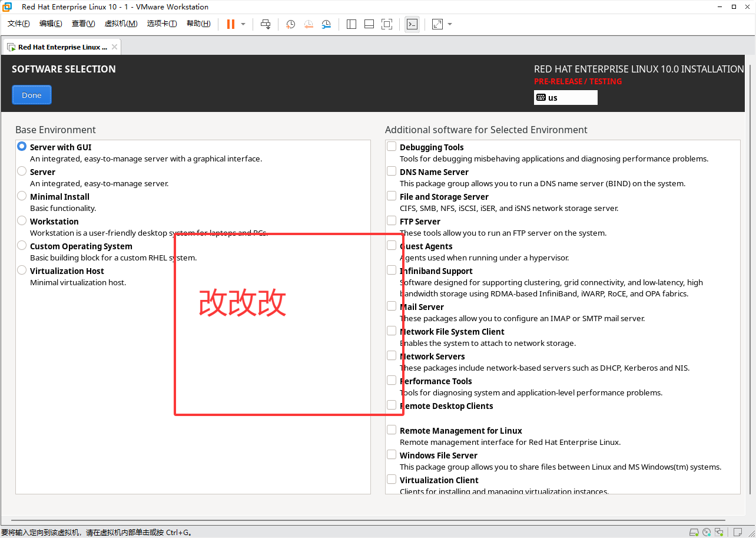Enable Network File System Client

pyautogui.click(x=392, y=331)
